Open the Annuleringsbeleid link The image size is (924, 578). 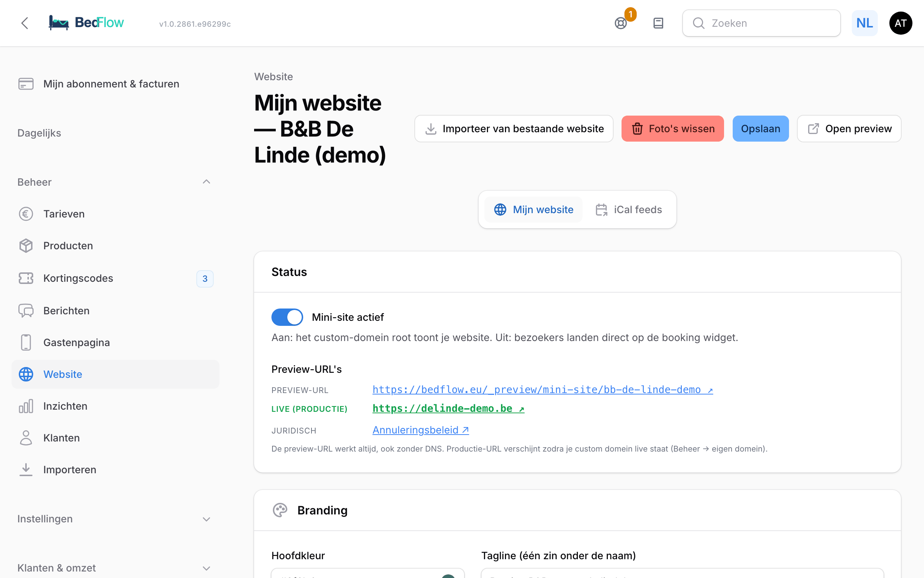(x=420, y=430)
